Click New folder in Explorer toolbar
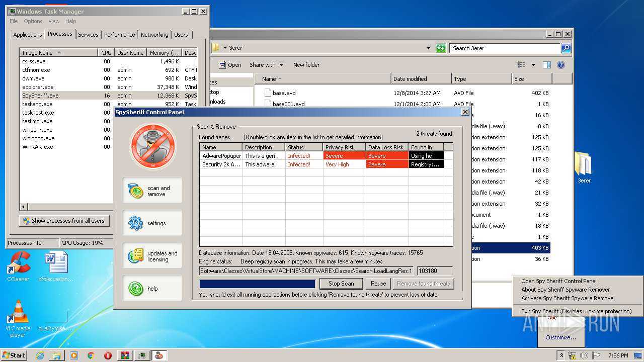 tap(306, 65)
